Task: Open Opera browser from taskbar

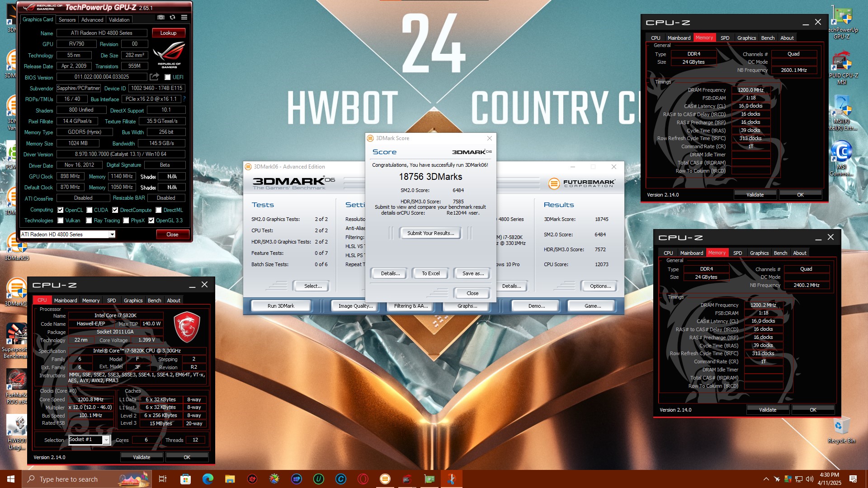Action: [x=363, y=479]
